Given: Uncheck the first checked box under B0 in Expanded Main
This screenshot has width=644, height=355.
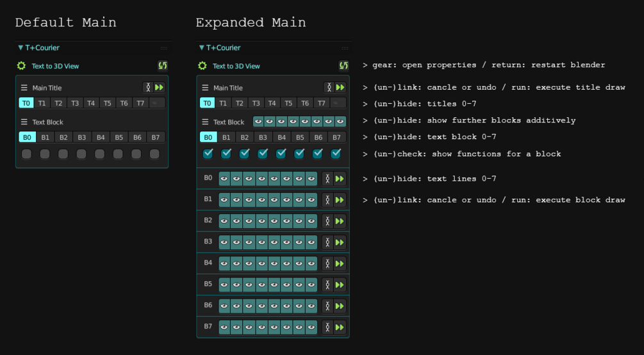Looking at the screenshot, I should tap(208, 154).
